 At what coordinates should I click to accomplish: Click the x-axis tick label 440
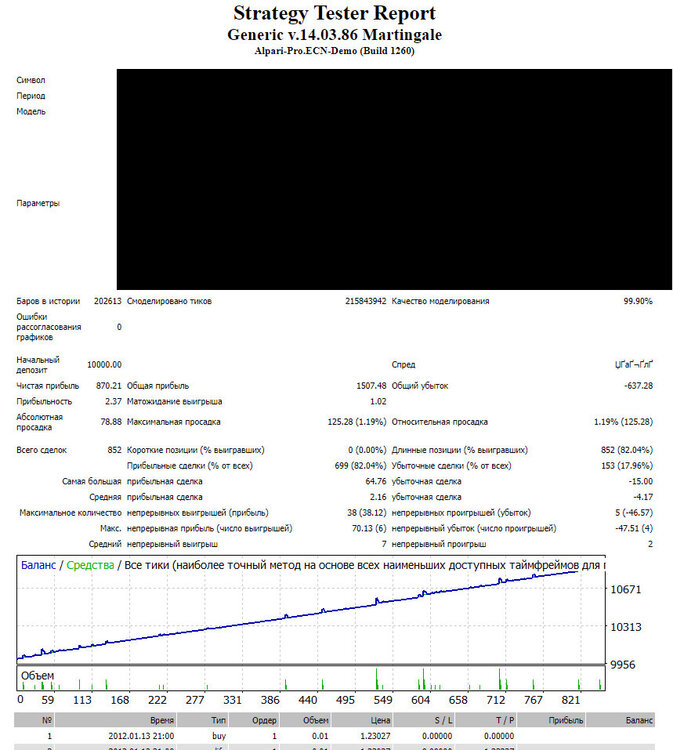point(308,700)
